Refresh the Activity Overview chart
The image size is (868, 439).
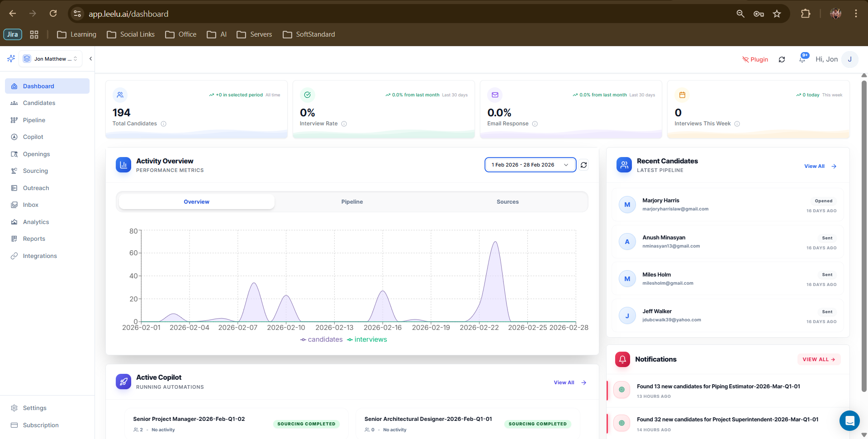(x=583, y=165)
